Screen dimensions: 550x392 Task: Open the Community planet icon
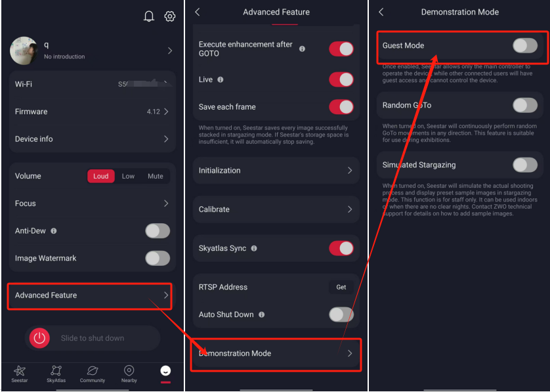click(x=93, y=370)
